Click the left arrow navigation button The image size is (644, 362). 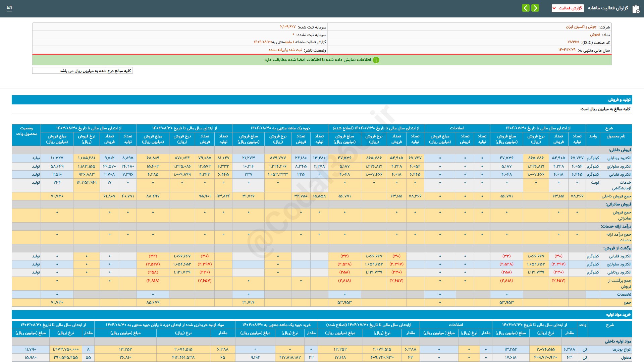(526, 8)
